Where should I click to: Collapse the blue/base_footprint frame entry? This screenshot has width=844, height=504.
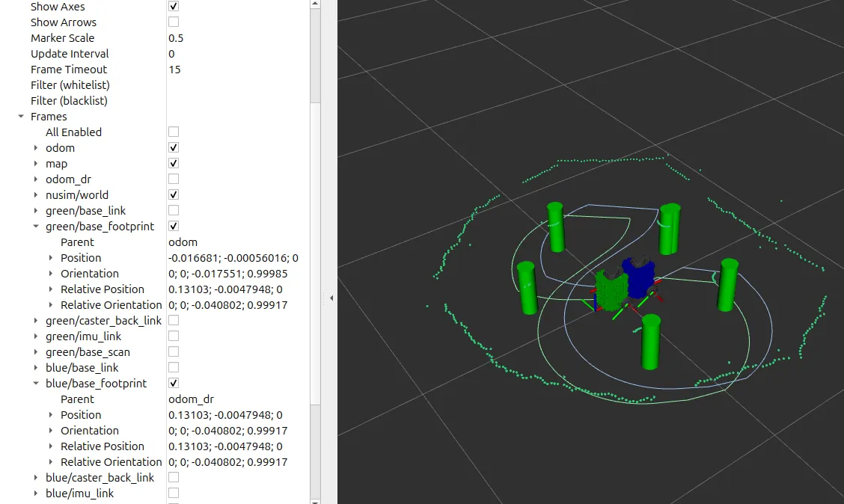coord(36,384)
